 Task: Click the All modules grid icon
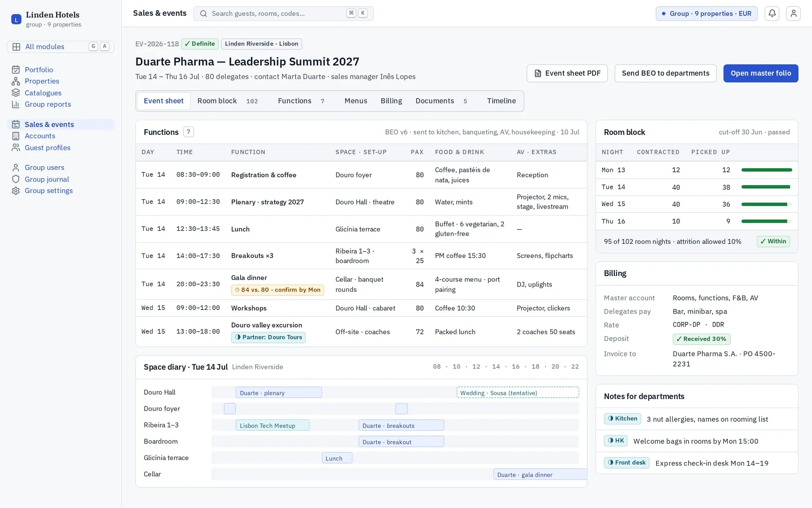[16, 47]
